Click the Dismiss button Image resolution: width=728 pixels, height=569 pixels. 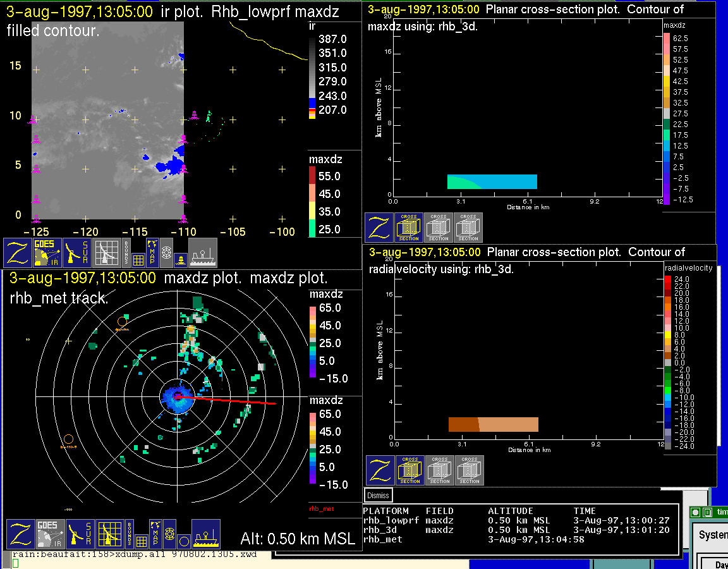pyautogui.click(x=379, y=496)
